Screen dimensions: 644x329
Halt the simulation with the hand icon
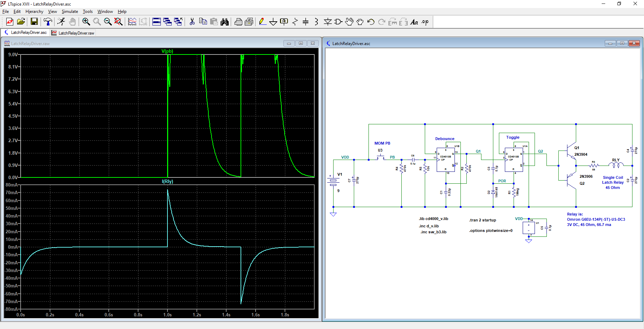point(72,22)
